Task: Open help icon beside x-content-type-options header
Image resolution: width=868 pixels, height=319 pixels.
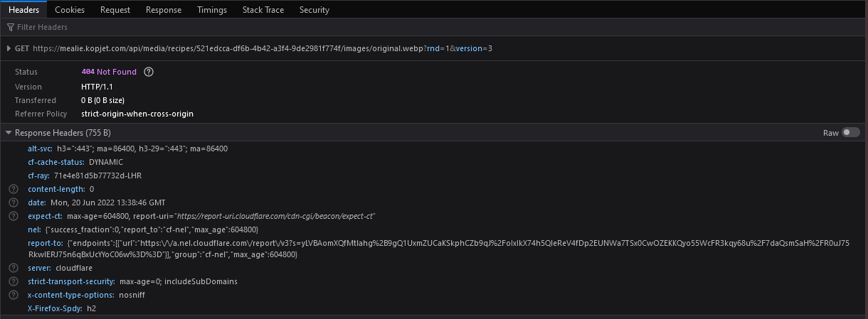Action: pyautogui.click(x=13, y=295)
